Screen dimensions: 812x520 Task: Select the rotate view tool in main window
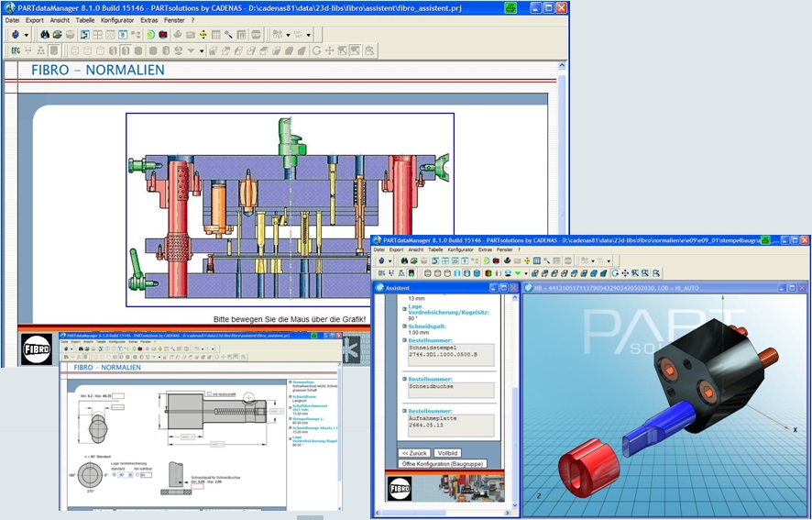(317, 50)
